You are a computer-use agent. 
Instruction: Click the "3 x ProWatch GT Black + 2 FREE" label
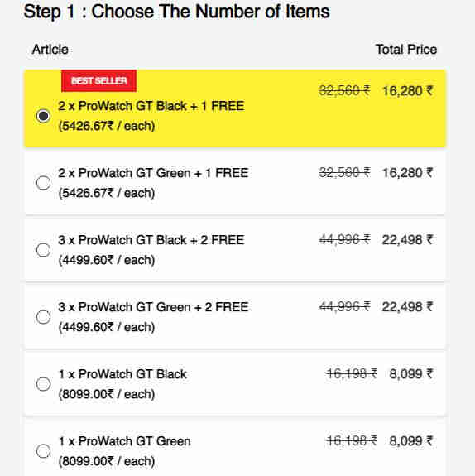(x=151, y=240)
